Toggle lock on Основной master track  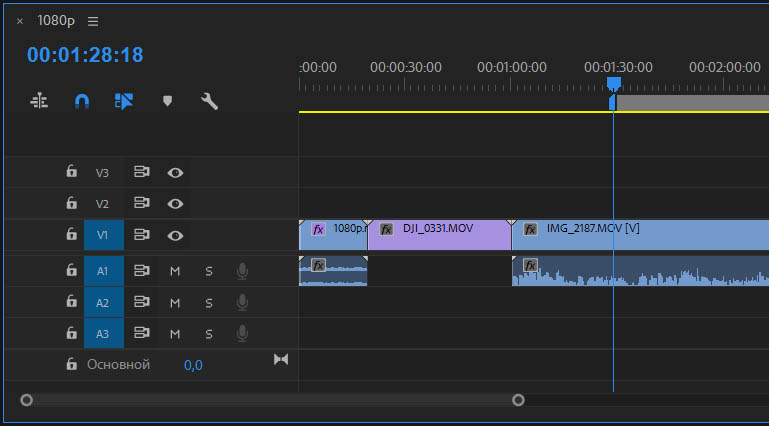(72, 364)
